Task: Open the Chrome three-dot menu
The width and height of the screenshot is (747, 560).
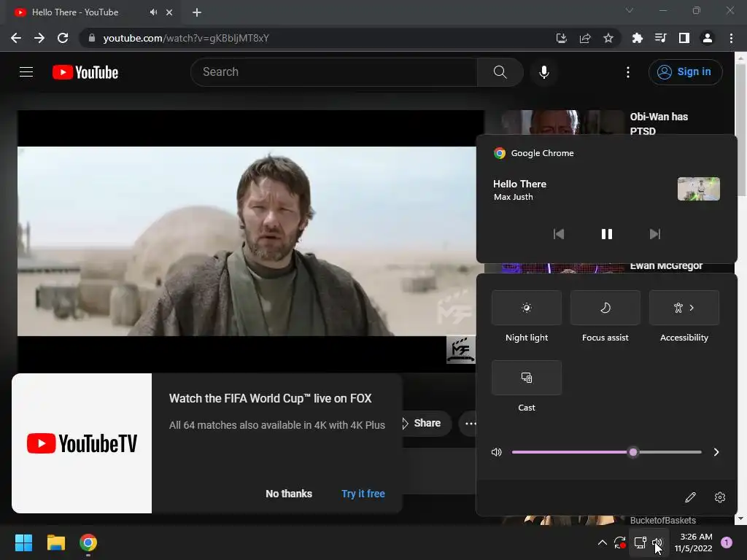Action: [x=731, y=38]
